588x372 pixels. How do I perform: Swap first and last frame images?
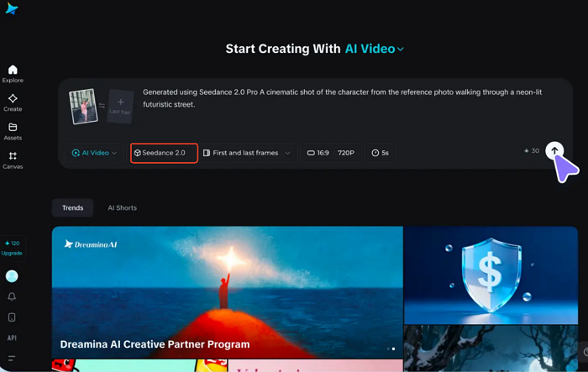click(x=102, y=106)
